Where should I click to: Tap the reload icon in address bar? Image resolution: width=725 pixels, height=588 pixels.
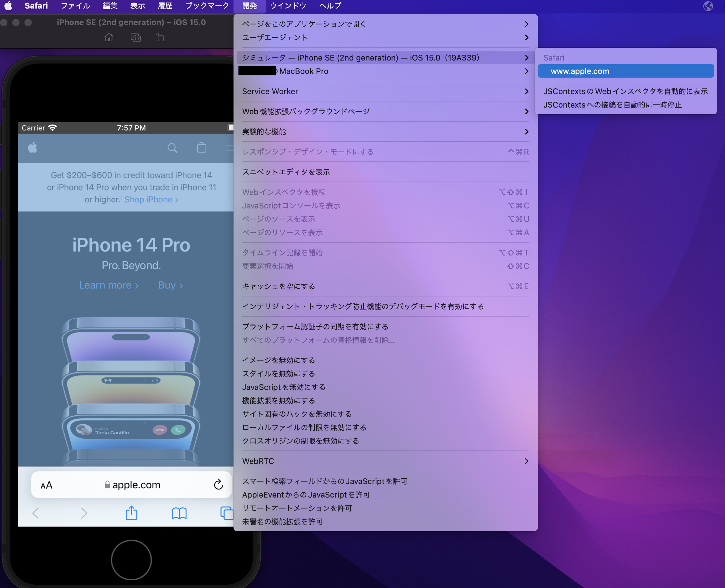219,485
